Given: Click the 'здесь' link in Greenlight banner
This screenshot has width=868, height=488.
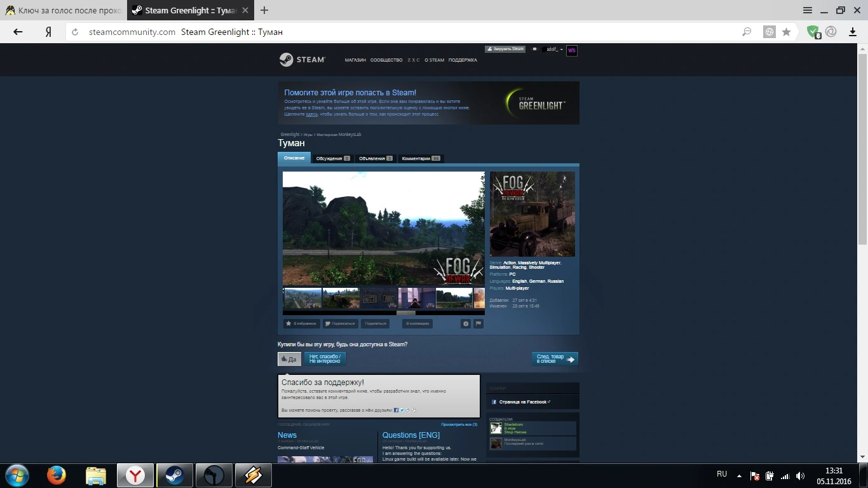Looking at the screenshot, I should coord(311,114).
